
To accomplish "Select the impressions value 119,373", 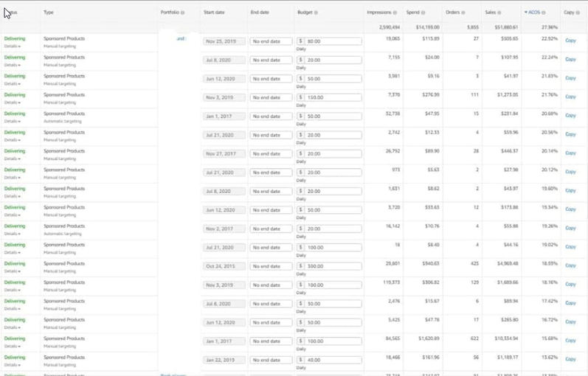I will tap(392, 282).
